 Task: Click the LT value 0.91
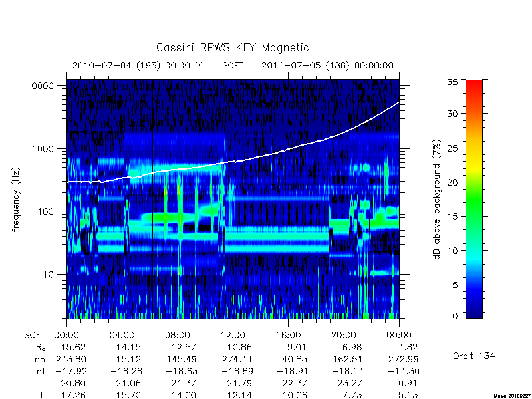pos(408,384)
